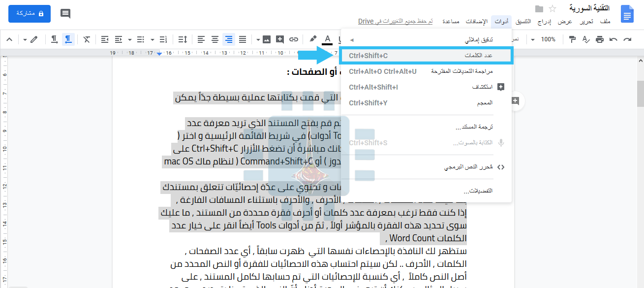Image resolution: width=644 pixels, height=288 pixels.
Task: Expand the bulleted list style arrow
Action: pyautogui.click(x=130, y=39)
